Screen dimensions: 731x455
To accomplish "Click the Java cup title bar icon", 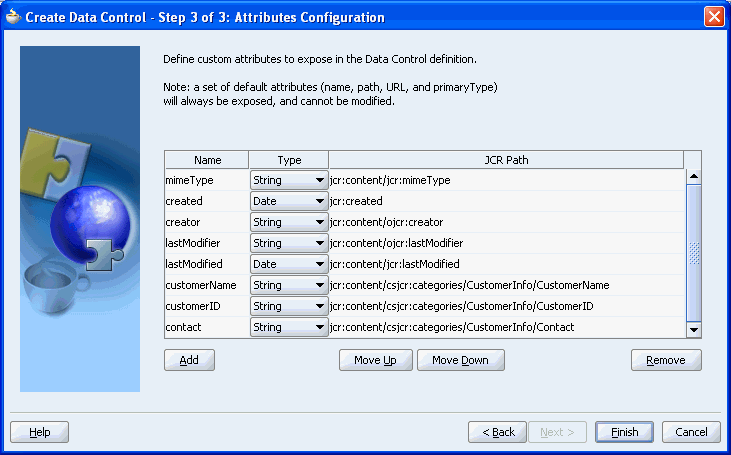I will (14, 17).
